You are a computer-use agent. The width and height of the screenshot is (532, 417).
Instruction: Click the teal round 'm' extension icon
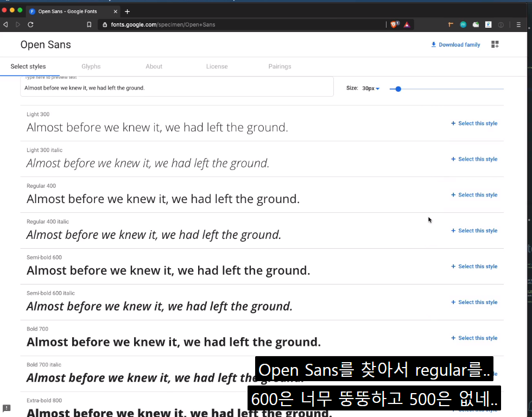(x=463, y=24)
